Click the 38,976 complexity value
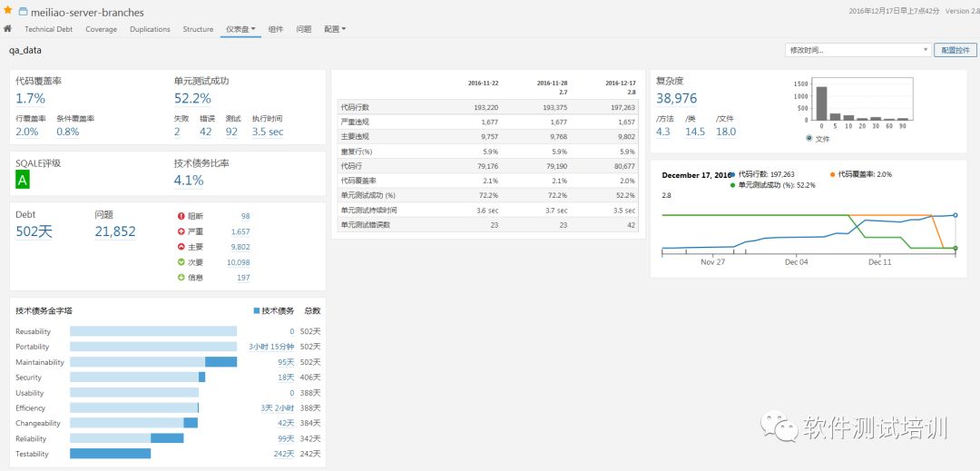980x471 pixels. pos(676,98)
